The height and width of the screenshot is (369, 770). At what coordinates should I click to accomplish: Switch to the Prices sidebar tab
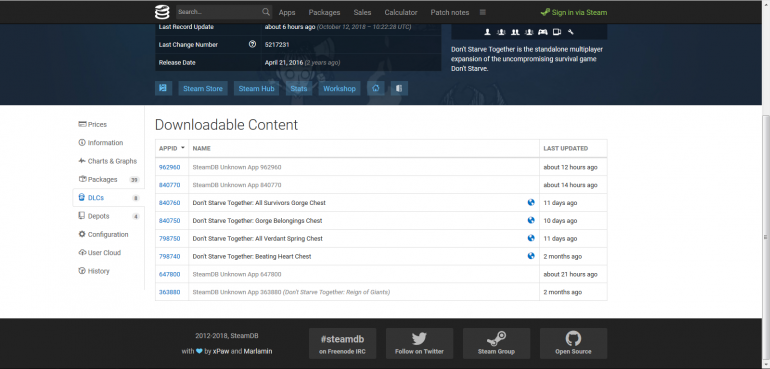109,124
